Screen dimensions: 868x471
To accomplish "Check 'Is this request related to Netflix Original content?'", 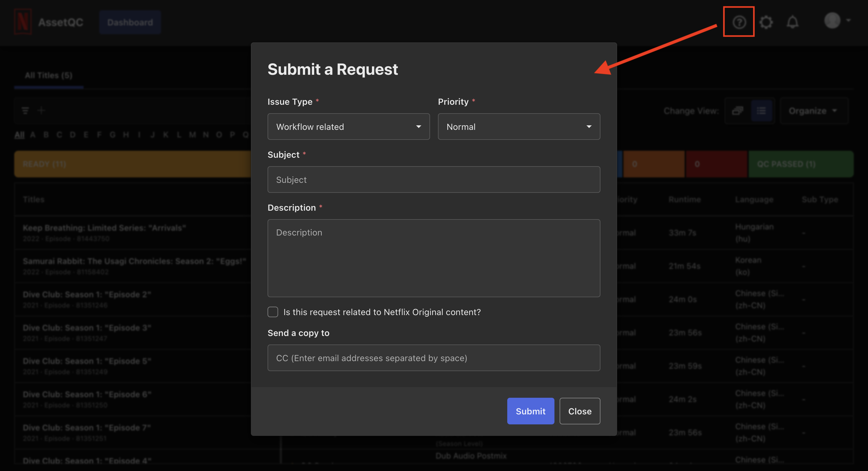I will click(x=273, y=312).
